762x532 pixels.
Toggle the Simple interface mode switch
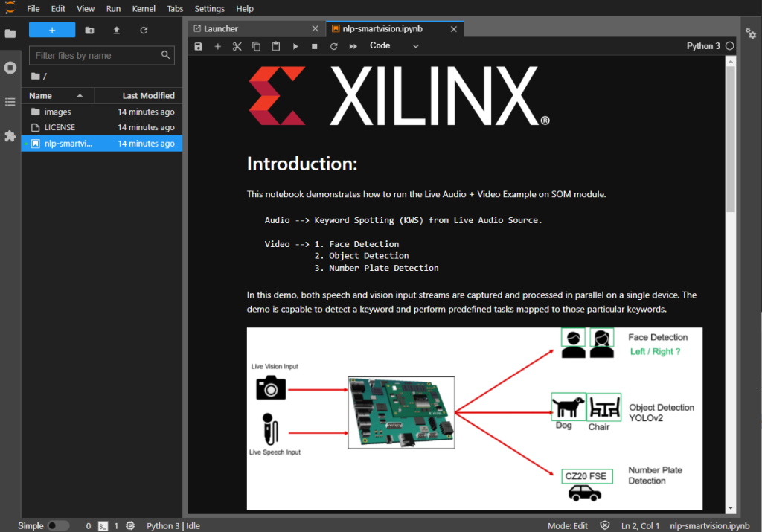coord(58,526)
